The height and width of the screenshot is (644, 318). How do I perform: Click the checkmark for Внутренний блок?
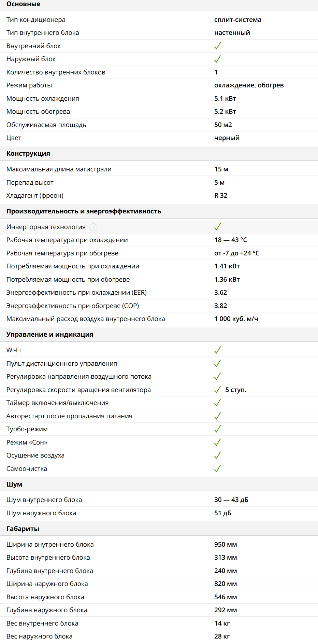point(217,46)
